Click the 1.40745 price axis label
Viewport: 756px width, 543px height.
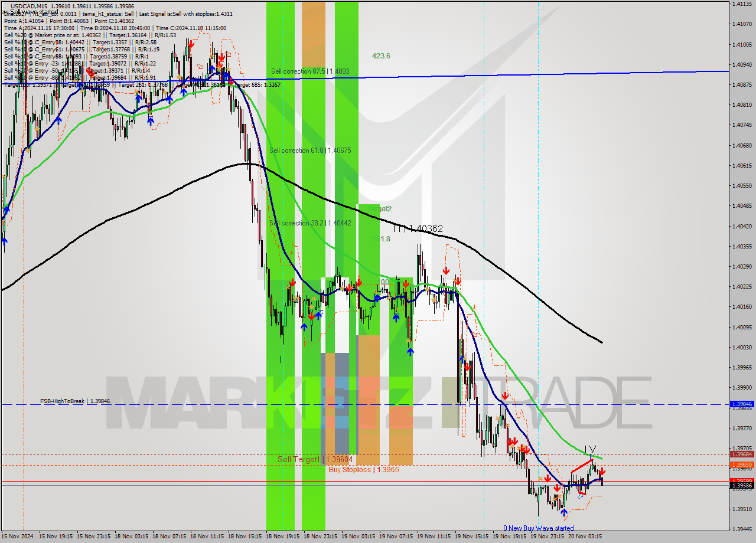741,125
